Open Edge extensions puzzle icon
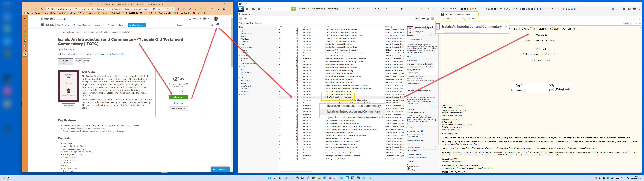 pyautogui.click(x=207, y=9)
